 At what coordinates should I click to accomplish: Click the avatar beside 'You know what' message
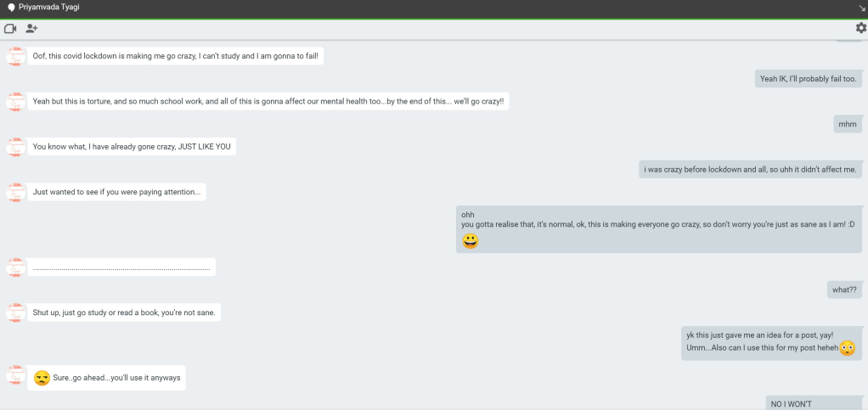(x=15, y=147)
